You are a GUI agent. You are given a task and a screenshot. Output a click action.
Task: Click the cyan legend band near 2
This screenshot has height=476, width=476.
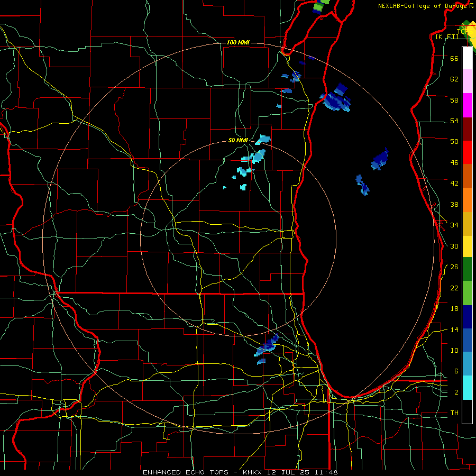[467, 388]
